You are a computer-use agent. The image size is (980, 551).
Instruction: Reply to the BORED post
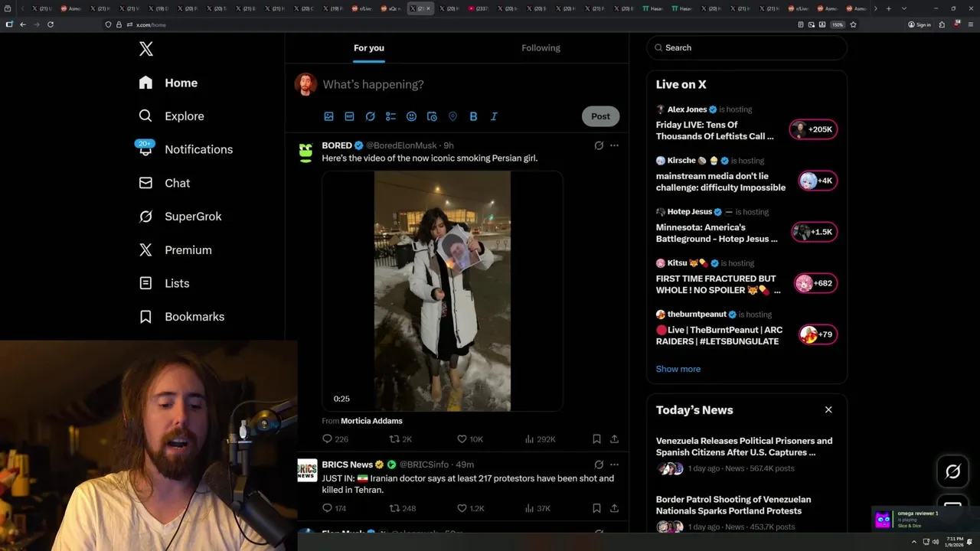pyautogui.click(x=335, y=439)
